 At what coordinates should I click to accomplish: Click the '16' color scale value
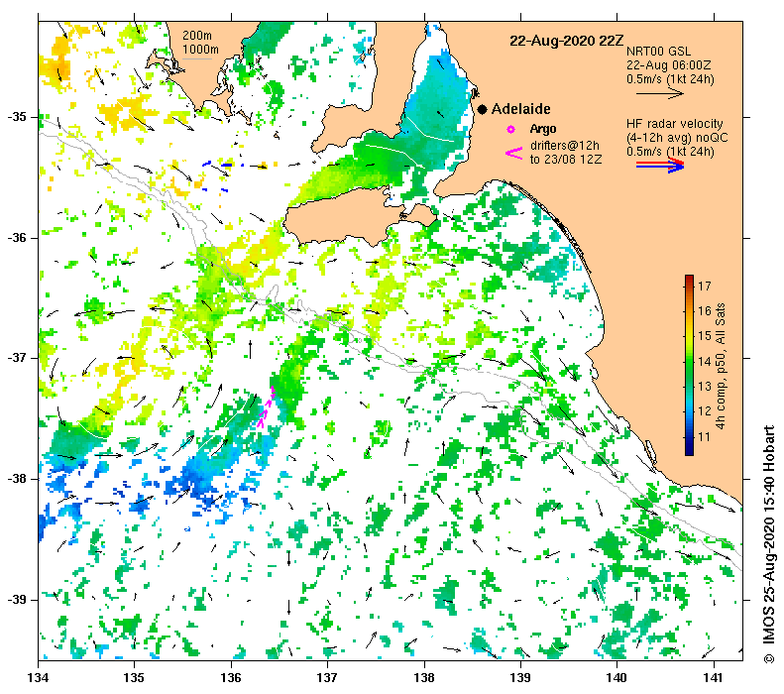coord(704,311)
